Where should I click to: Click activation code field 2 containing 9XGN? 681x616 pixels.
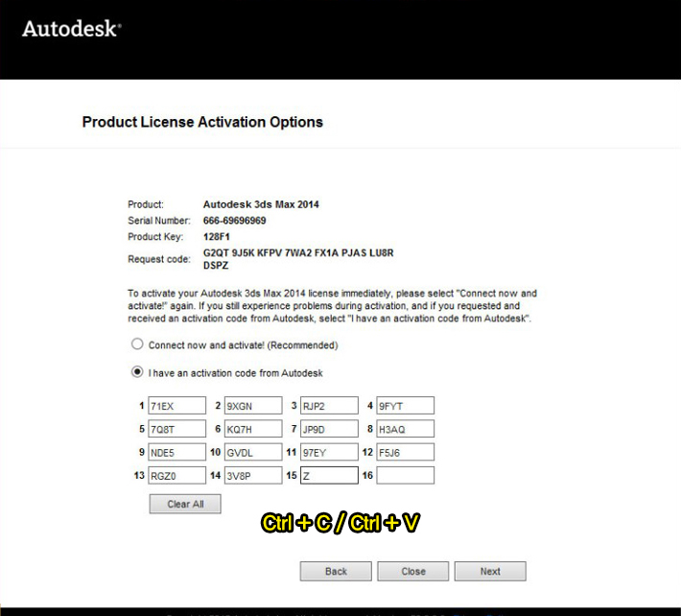pyautogui.click(x=253, y=406)
